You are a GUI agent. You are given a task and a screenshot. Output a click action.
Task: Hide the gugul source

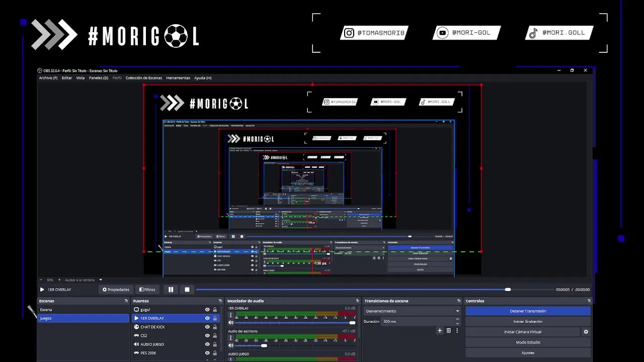[x=207, y=310]
